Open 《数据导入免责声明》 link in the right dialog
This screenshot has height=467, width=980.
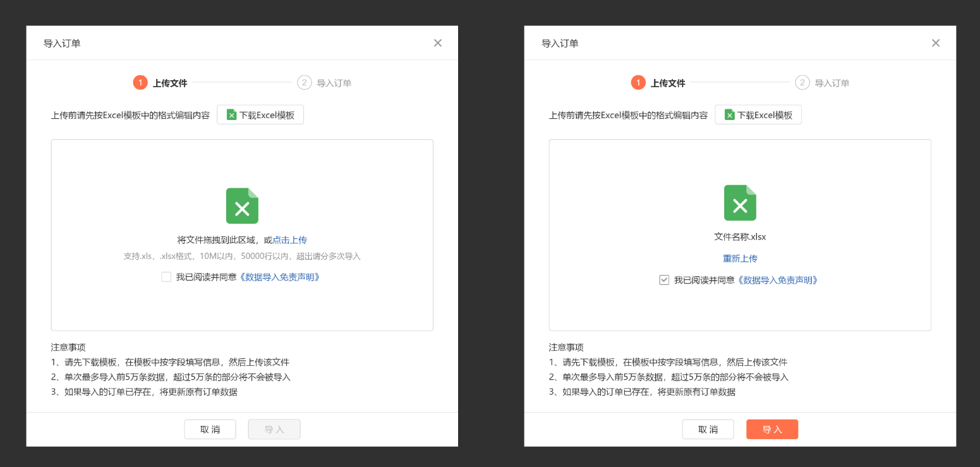point(778,280)
